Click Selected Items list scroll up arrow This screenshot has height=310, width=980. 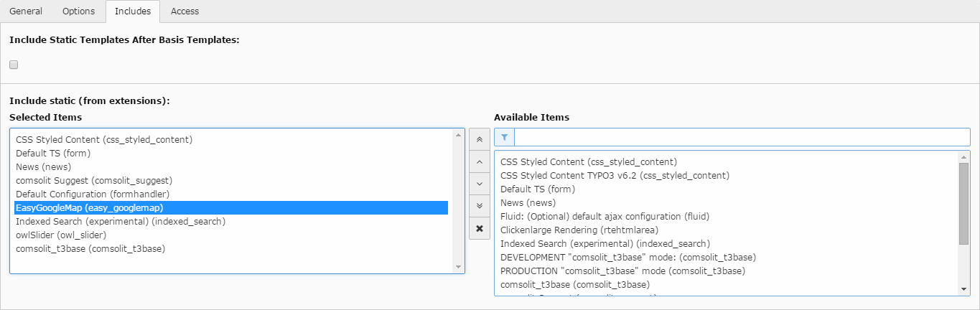click(459, 135)
